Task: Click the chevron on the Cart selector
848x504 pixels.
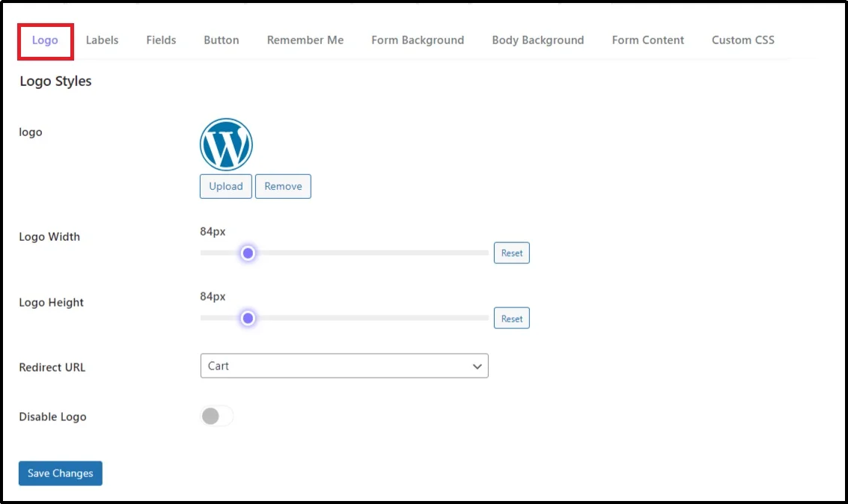Action: coord(477,366)
